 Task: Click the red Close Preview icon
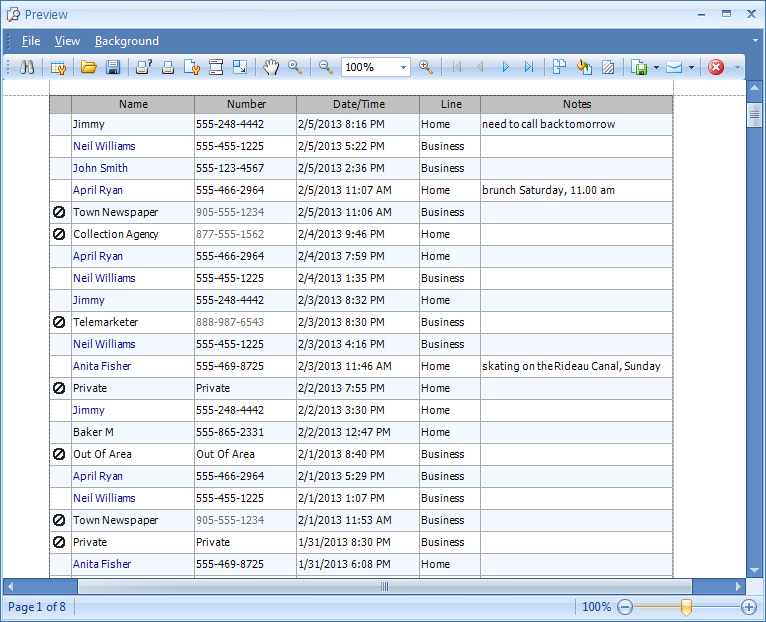click(x=716, y=67)
